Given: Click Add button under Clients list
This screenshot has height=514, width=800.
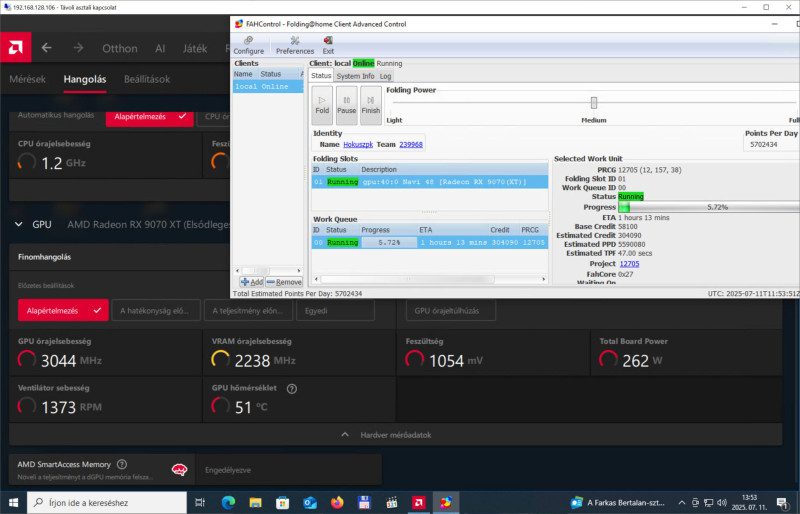Looking at the screenshot, I should tap(252, 282).
